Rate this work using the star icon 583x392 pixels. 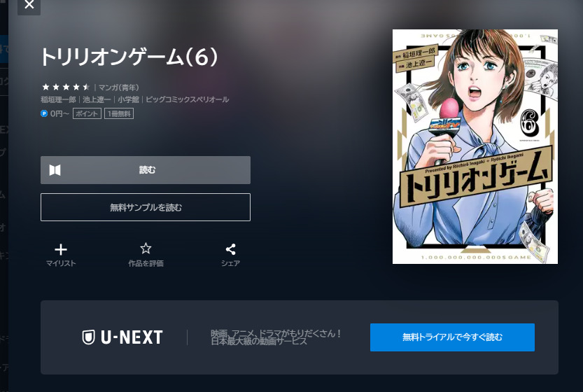[x=146, y=248]
